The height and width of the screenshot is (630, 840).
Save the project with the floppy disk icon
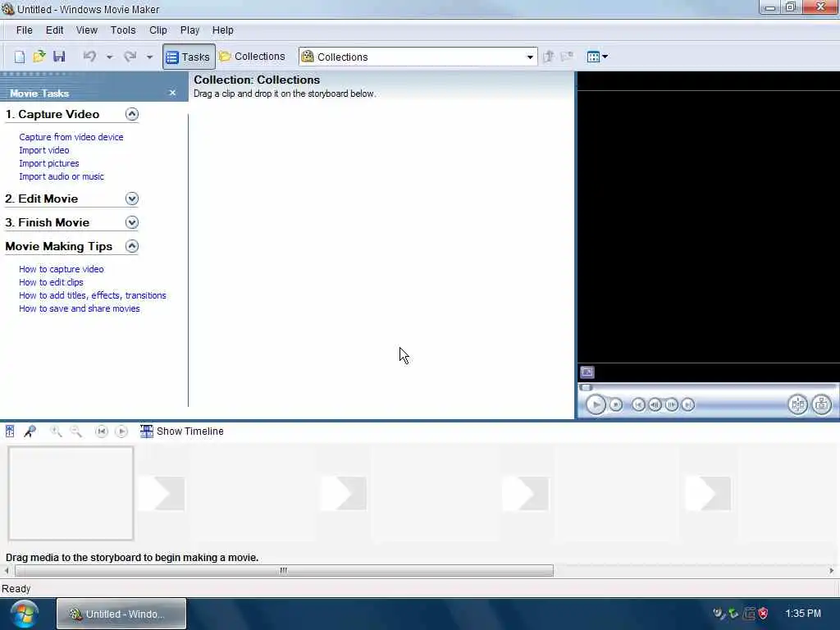[59, 57]
